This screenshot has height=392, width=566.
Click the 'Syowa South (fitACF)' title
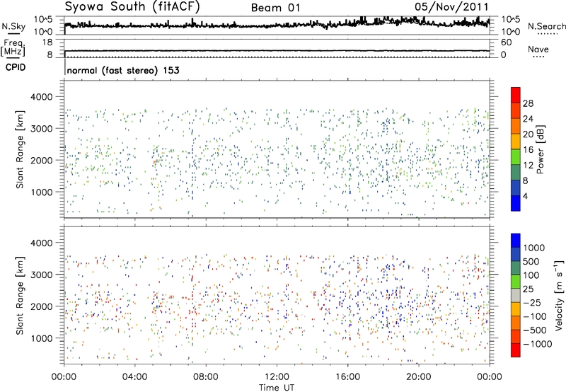pos(132,6)
